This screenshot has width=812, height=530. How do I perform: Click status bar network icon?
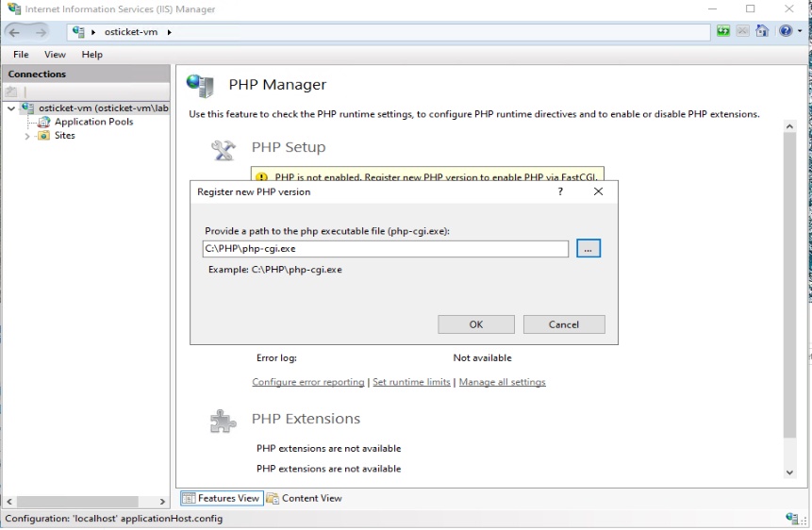(792, 518)
